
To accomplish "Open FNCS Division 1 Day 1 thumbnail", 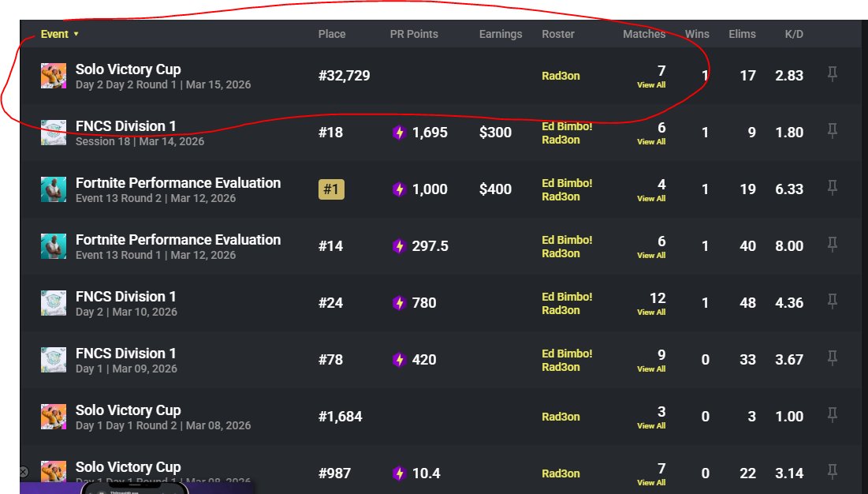I will (x=54, y=360).
